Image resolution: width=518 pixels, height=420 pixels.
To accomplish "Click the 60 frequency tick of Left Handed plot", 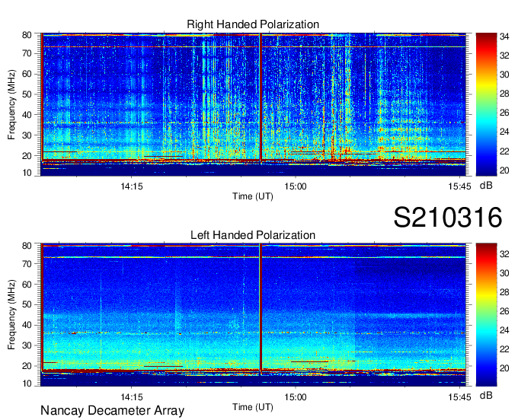I will 27,285.
